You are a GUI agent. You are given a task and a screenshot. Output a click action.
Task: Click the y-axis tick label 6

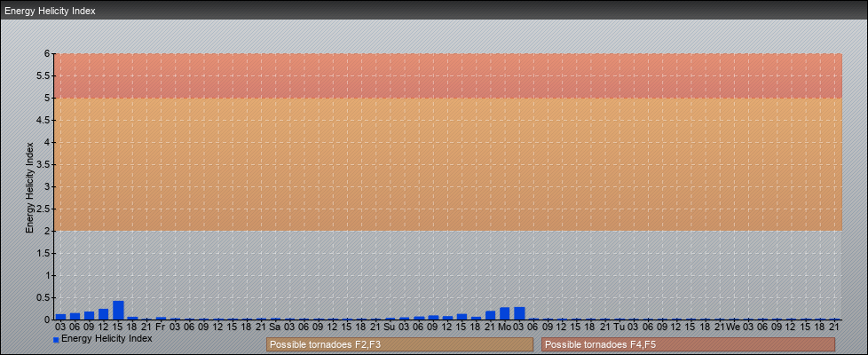point(48,53)
